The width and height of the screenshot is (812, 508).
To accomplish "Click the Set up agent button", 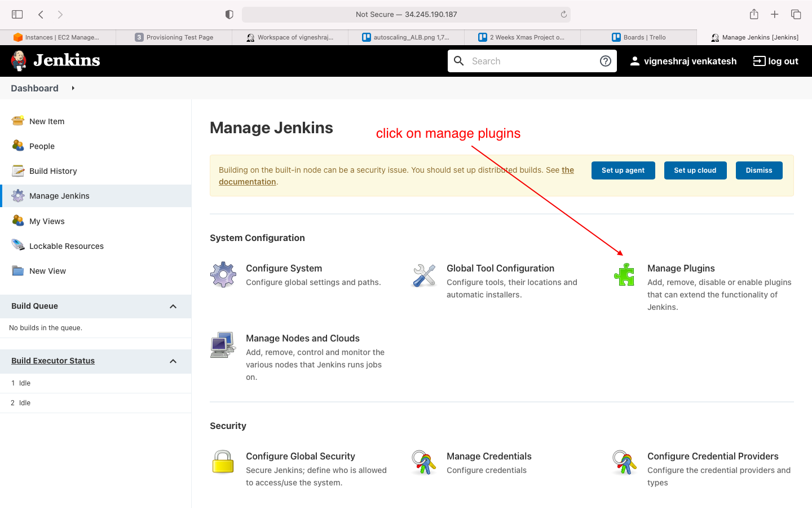I will (623, 170).
